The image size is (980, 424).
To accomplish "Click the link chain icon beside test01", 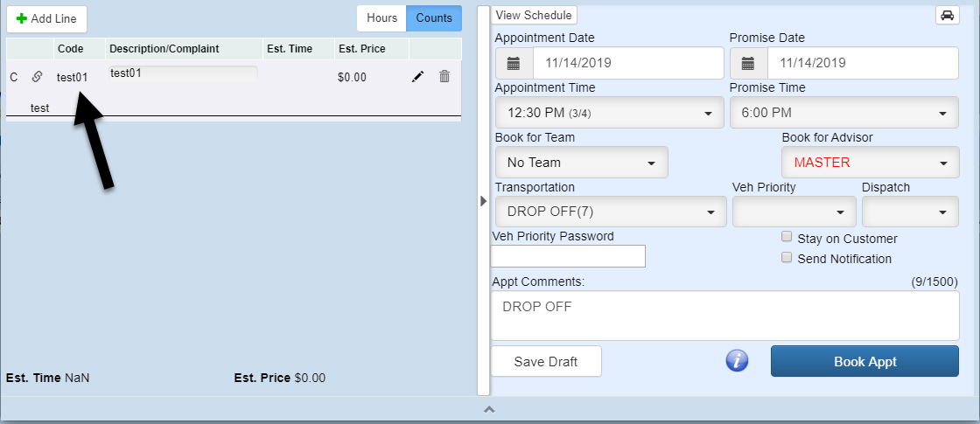I will pos(37,77).
